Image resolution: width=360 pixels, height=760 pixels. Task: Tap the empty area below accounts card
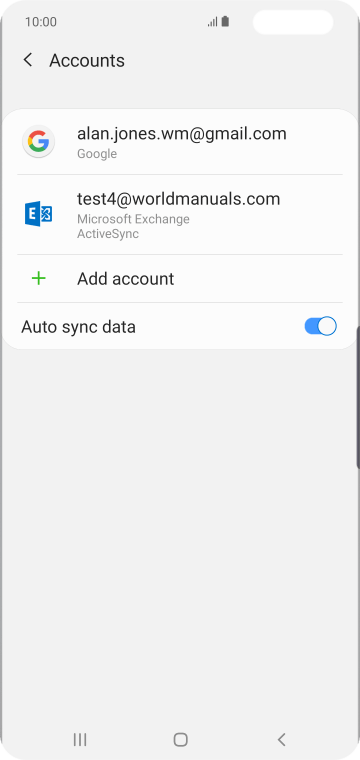(x=180, y=533)
